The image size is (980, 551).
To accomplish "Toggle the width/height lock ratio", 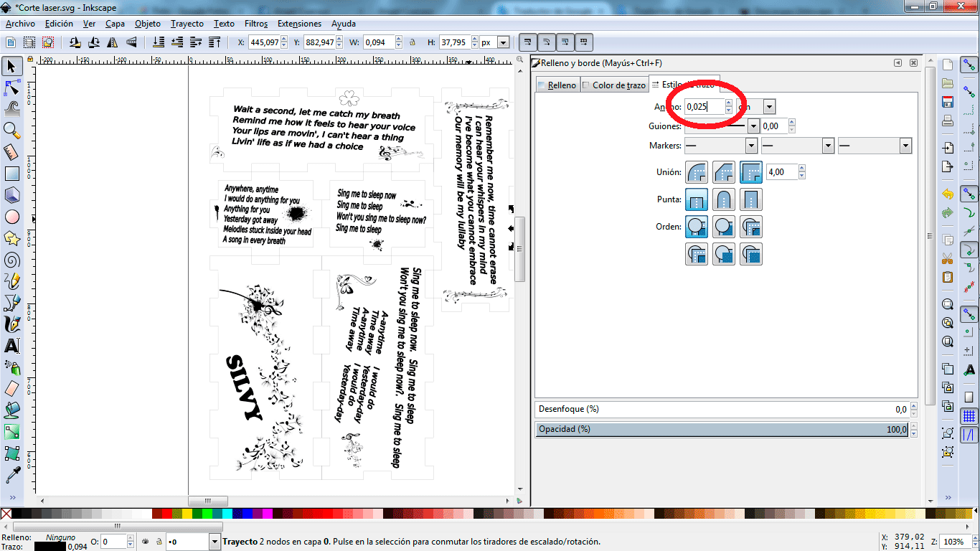I will point(413,42).
